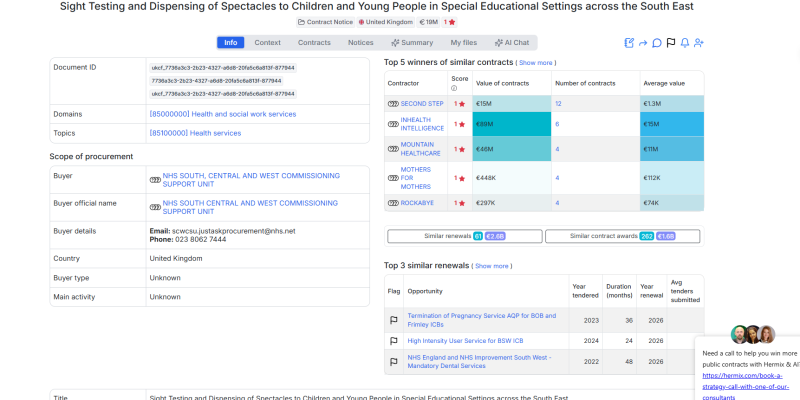Click the Contract Notice badge
This screenshot has width=800, height=400.
[x=326, y=22]
